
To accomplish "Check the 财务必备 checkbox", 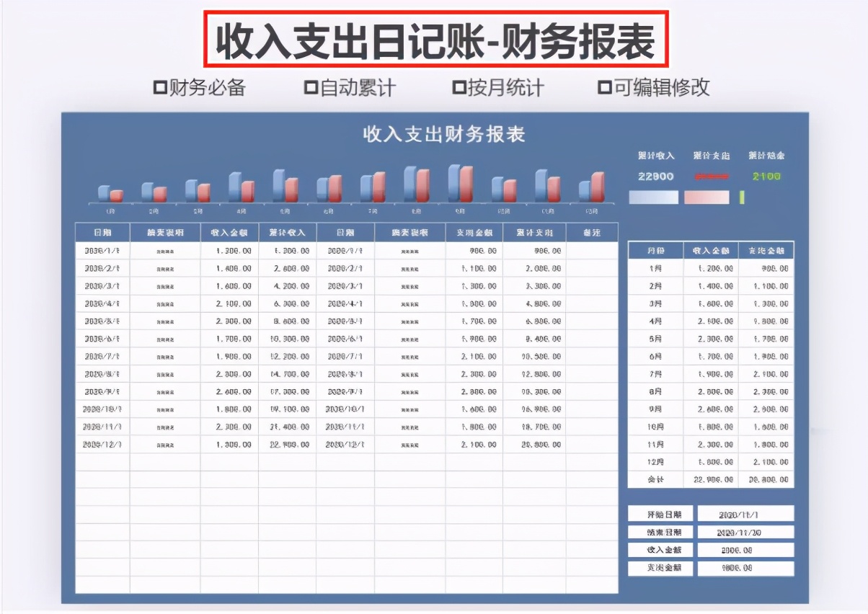I will click(161, 87).
